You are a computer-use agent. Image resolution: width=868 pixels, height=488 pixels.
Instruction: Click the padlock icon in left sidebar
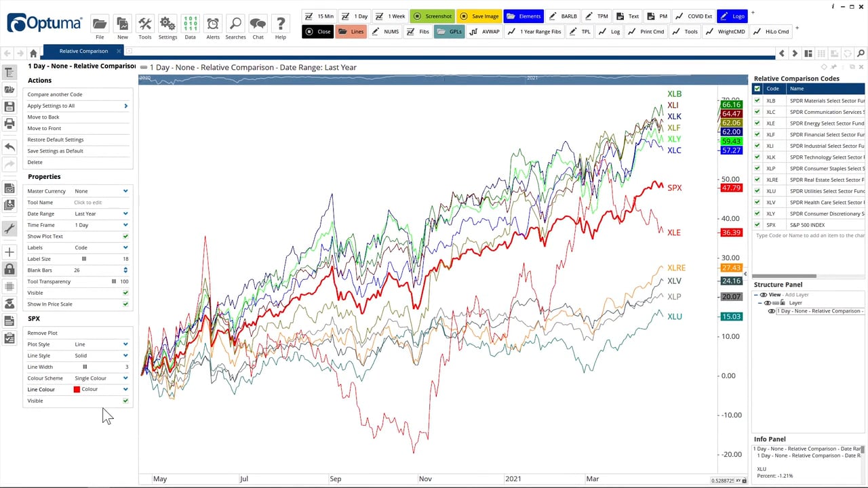[9, 269]
